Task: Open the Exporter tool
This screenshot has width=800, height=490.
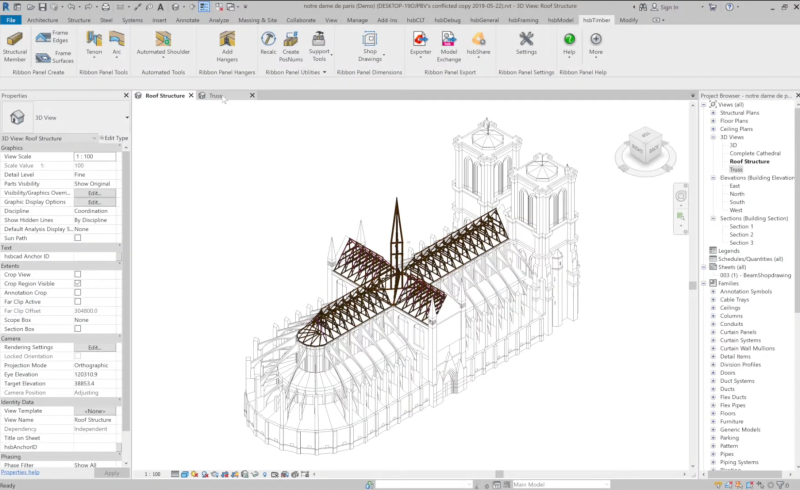Action: 420,43
